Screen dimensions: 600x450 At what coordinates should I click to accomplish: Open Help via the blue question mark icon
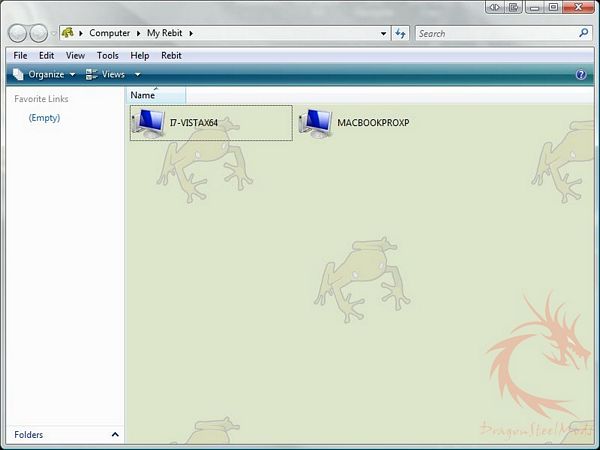click(581, 75)
